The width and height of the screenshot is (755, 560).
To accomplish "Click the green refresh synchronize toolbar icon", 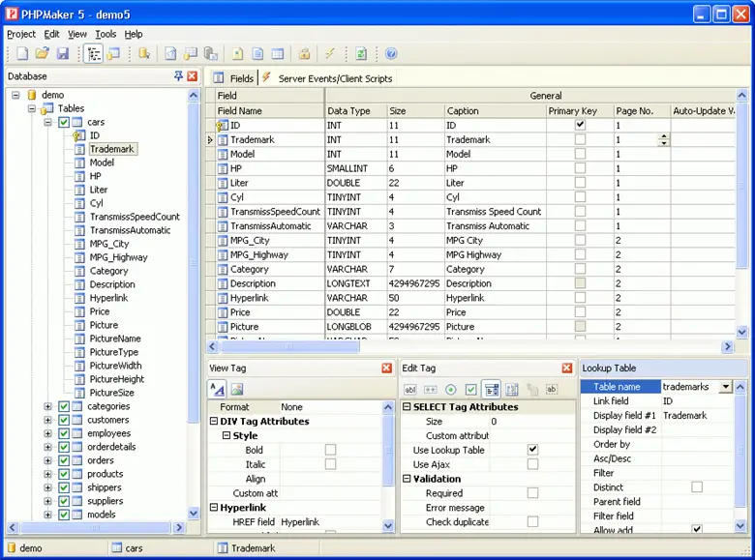I will 360,54.
